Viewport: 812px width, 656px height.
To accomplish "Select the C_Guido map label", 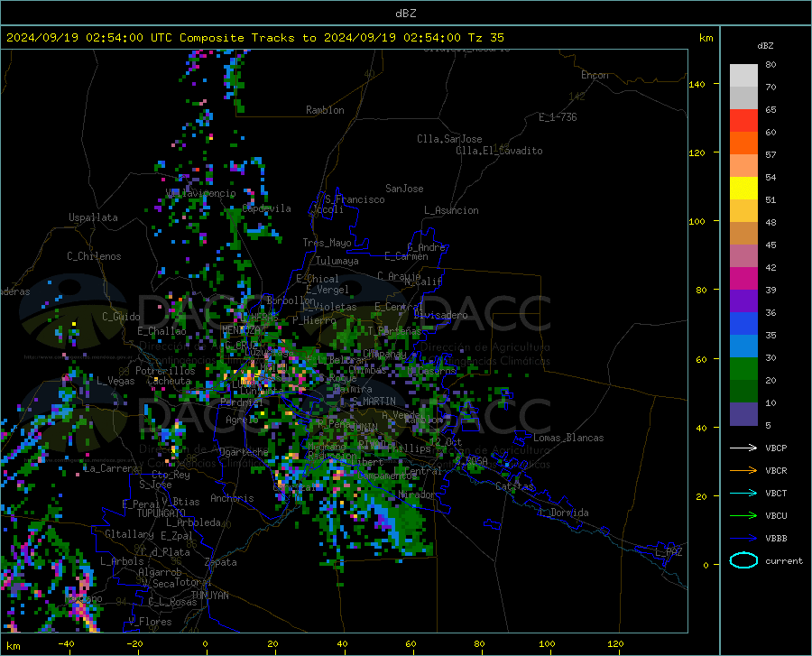I will 121,317.
